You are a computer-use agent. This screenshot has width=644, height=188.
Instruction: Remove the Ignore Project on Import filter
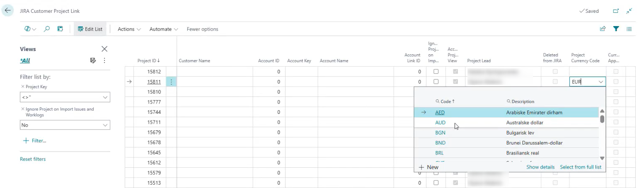tap(22, 109)
